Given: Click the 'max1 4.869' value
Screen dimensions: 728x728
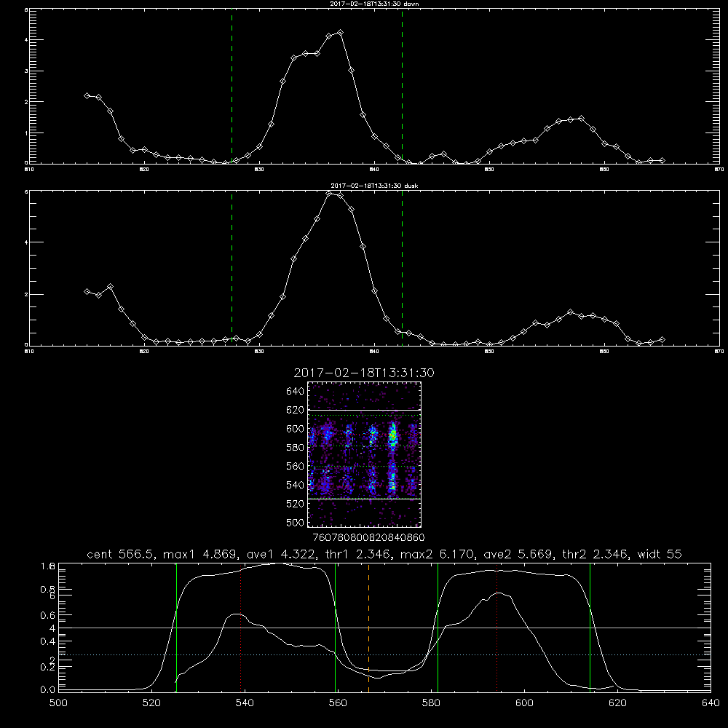Looking at the screenshot, I should (199, 554).
